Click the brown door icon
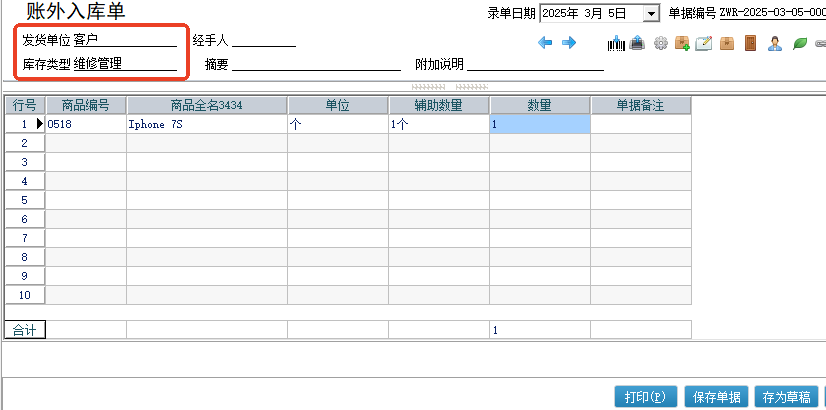The image size is (826, 410). tap(751, 43)
